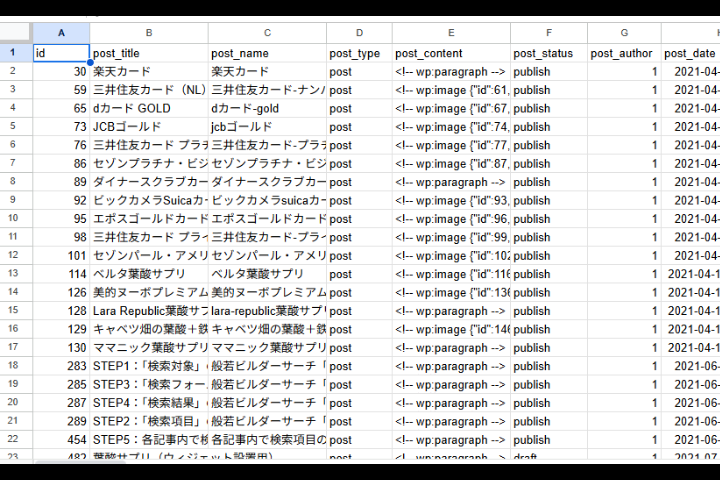Click 'ビックカメラSuicaカ' title cell

(149, 200)
